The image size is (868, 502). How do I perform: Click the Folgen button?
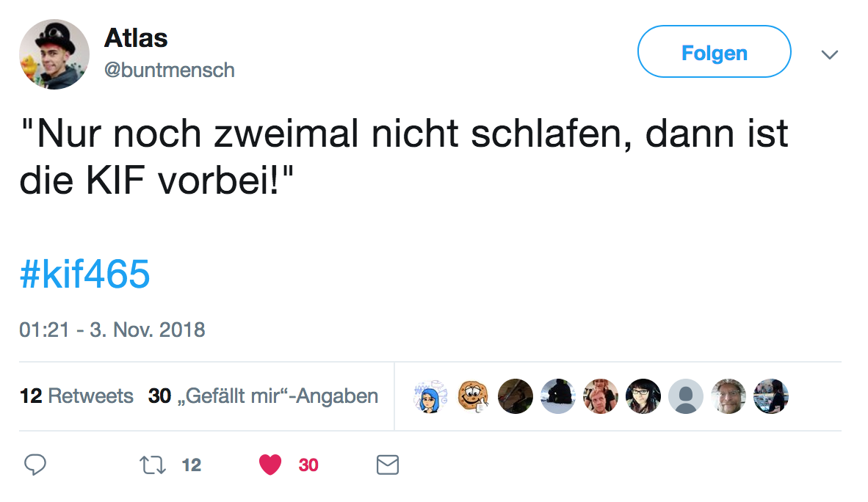714,52
